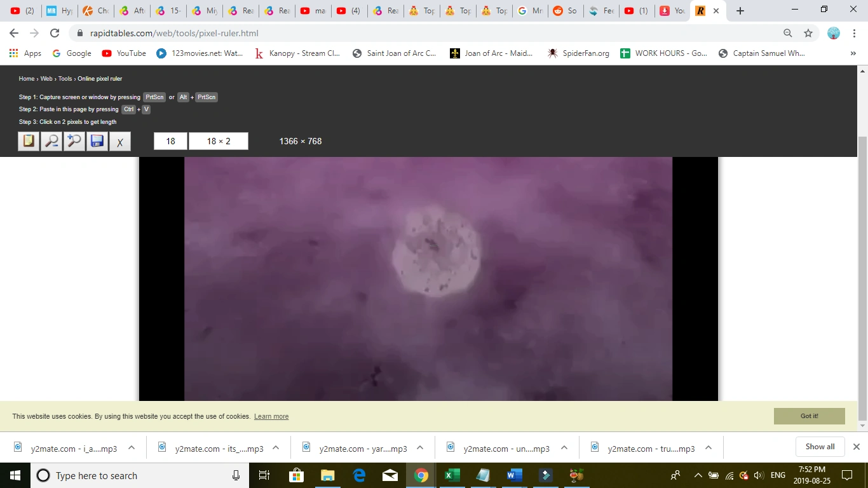Go to Home in the breadcrumb

click(x=27, y=79)
